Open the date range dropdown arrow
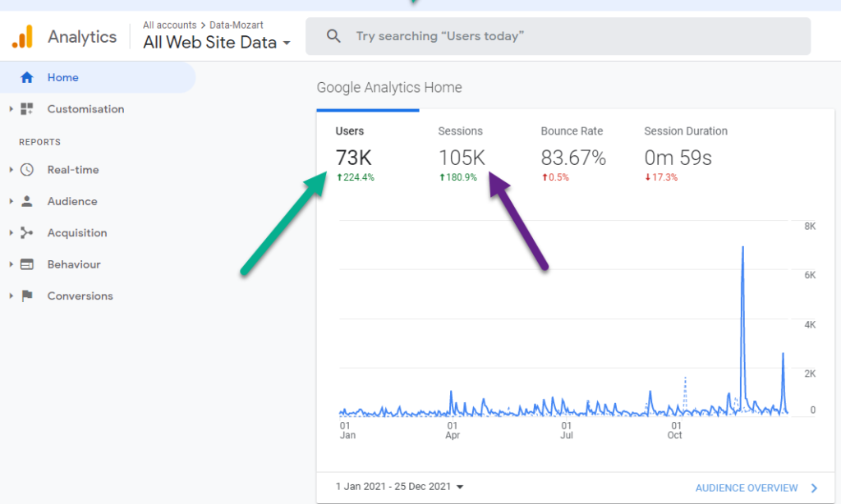 tap(460, 487)
